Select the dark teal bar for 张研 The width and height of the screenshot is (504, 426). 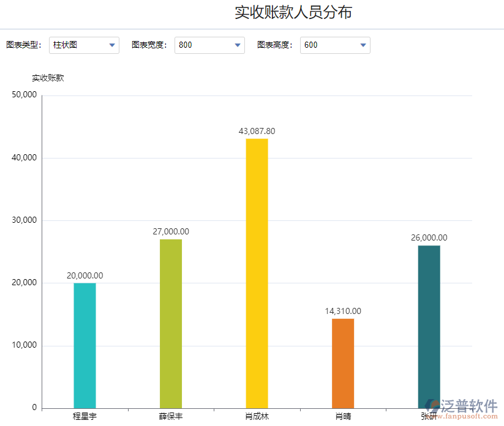(x=429, y=324)
